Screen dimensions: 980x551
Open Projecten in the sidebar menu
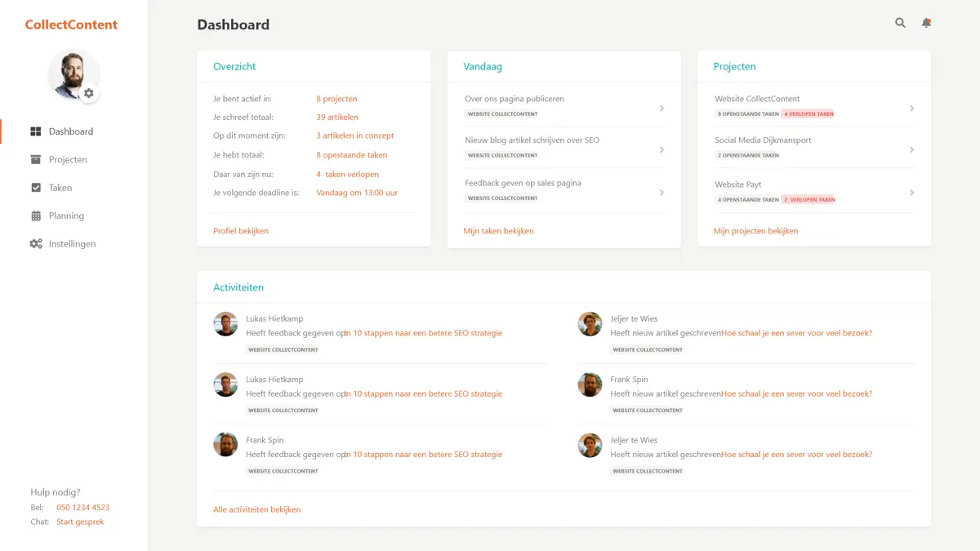[x=68, y=159]
